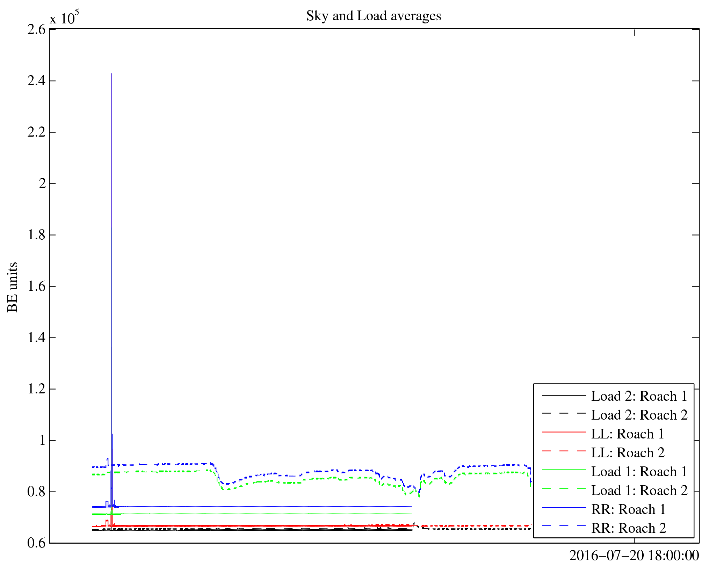Click solid blue line sample in legend
The height and width of the screenshot is (588, 709).
click(564, 508)
